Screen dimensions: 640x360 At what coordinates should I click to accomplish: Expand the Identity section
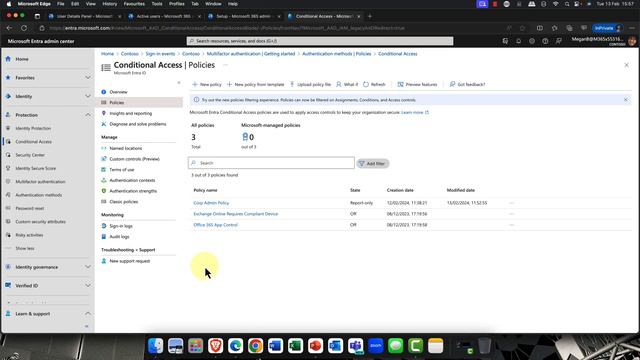88,96
